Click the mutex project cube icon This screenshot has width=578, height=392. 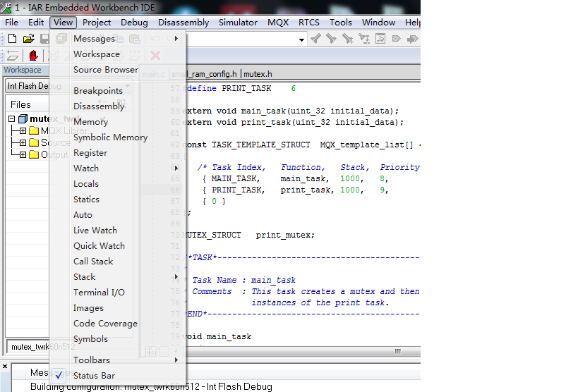23,118
